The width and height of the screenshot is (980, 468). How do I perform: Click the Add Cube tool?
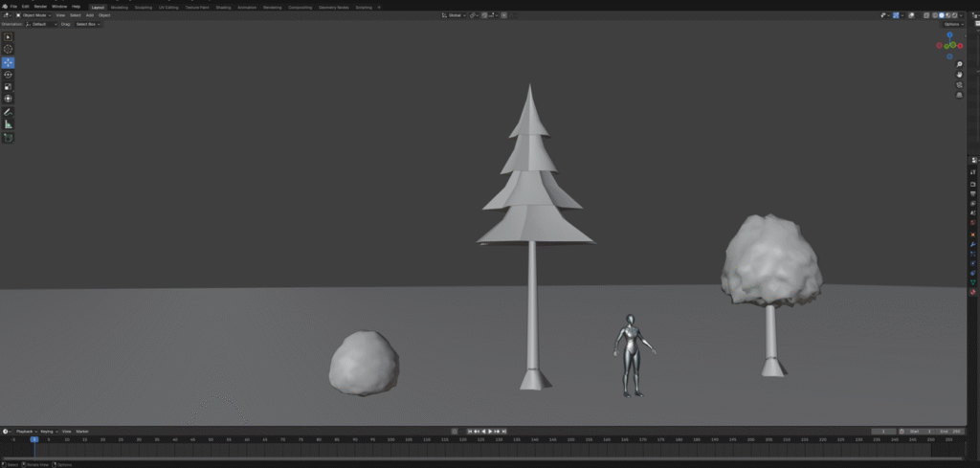tap(9, 138)
